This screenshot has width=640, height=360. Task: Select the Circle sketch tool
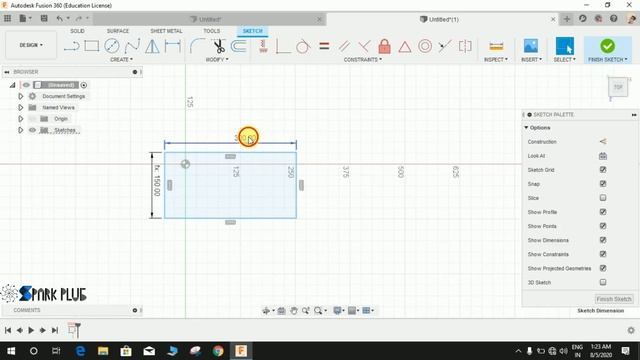pos(111,46)
